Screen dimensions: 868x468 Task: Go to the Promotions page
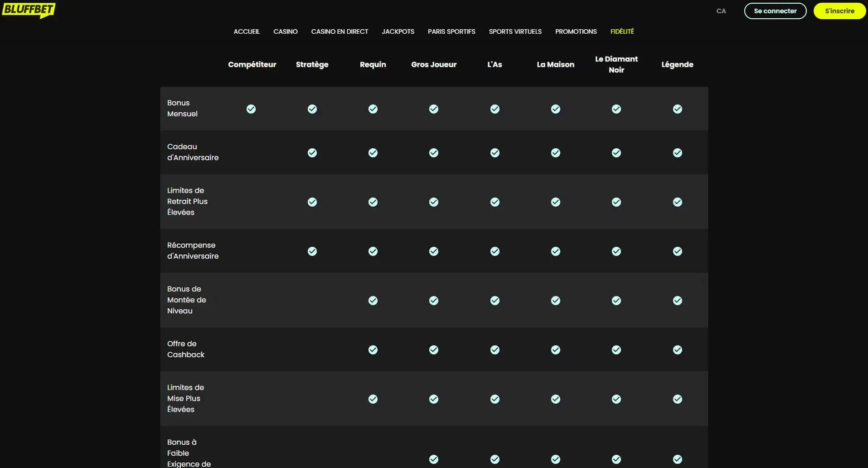[x=576, y=31]
